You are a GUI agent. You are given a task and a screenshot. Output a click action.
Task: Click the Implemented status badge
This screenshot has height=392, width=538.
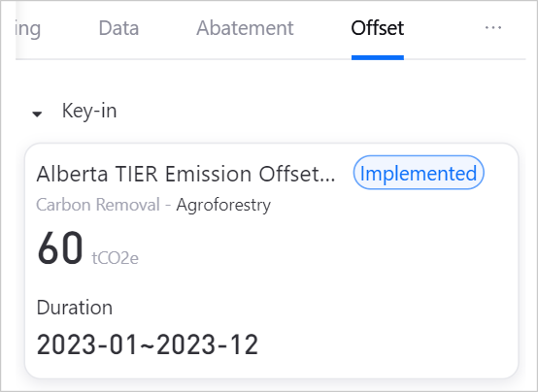pyautogui.click(x=419, y=173)
